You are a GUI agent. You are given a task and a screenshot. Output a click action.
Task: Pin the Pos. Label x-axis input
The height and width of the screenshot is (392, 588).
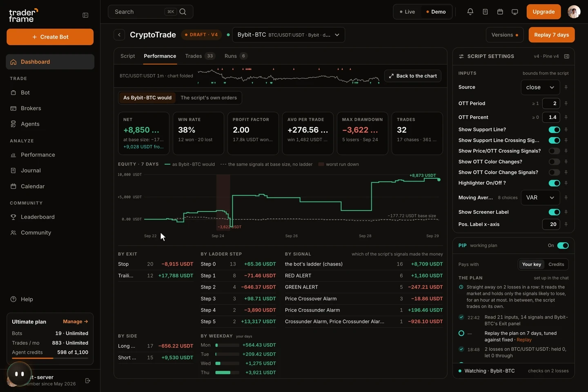point(566,224)
